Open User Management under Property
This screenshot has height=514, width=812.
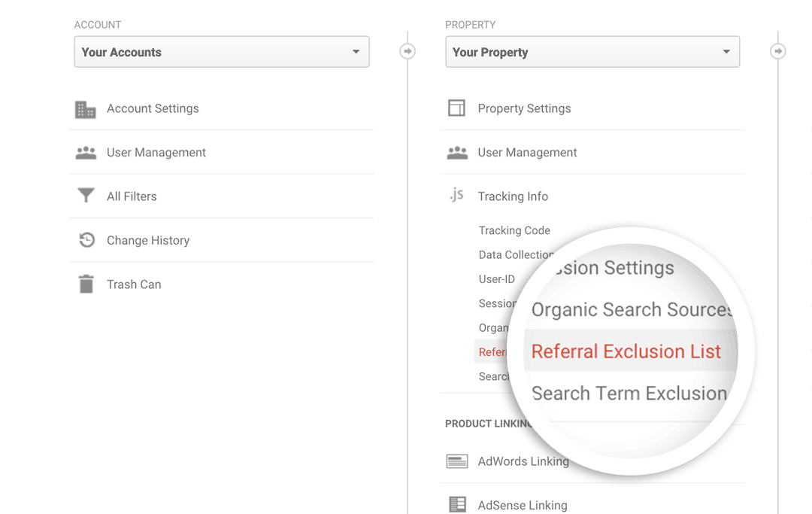[x=527, y=152]
